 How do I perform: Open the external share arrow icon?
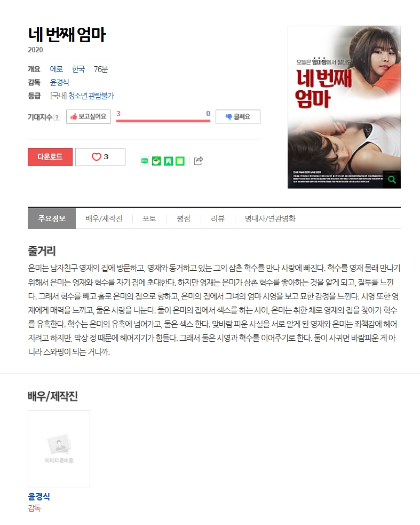point(199,161)
